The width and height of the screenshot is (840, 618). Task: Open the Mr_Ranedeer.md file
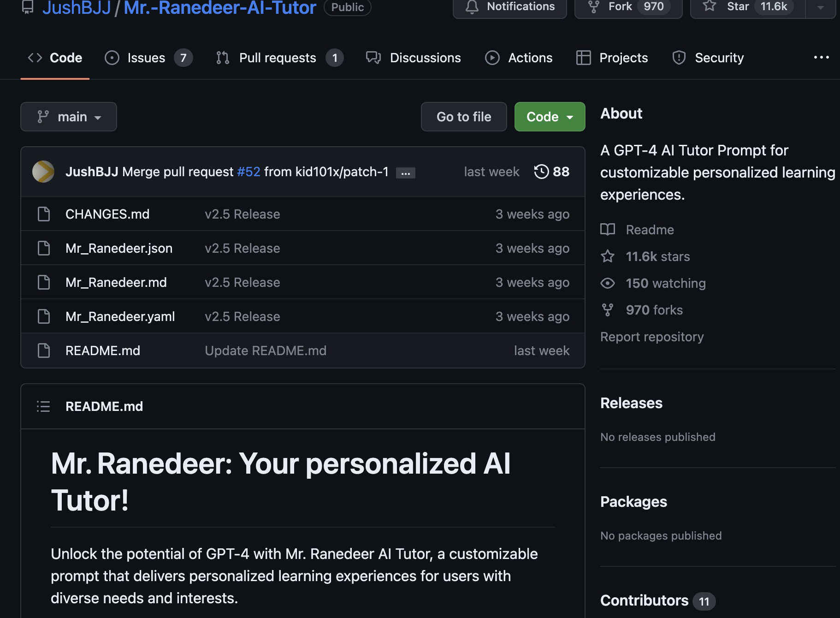(116, 282)
